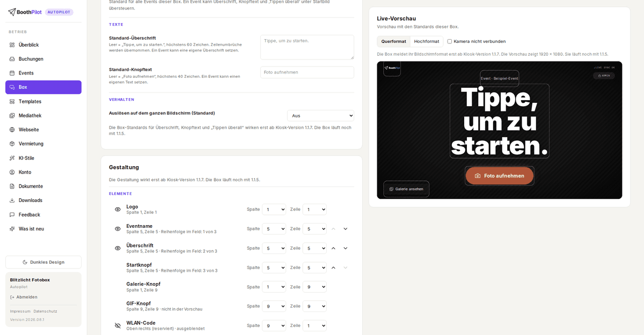Click the Konto user icon
This screenshot has width=644, height=335.
[12, 172]
